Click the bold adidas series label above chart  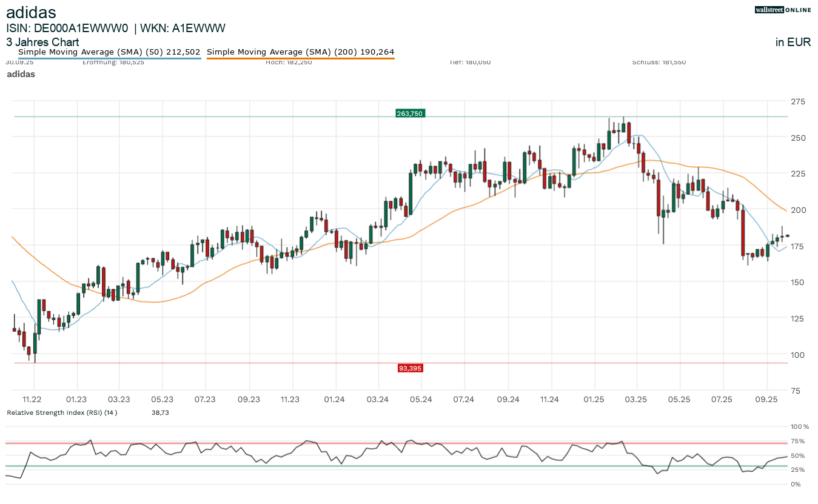tap(21, 74)
